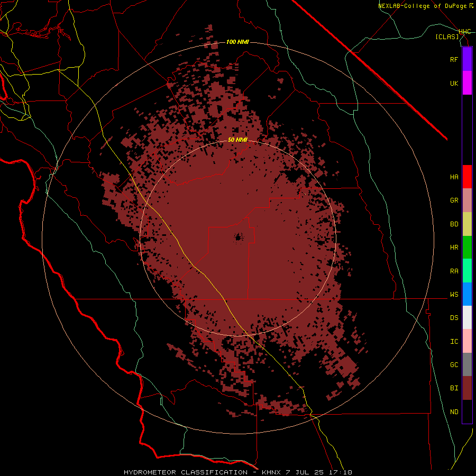
Task: Click the 'HYDROMETEOR CLASSIFICATION' title text
Action: (x=186, y=472)
